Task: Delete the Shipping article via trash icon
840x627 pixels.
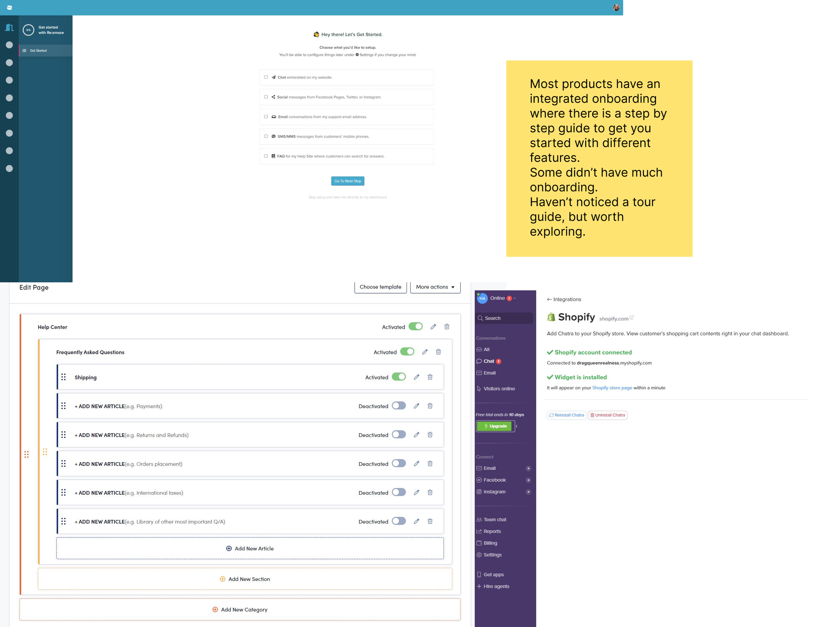Action: 430,377
